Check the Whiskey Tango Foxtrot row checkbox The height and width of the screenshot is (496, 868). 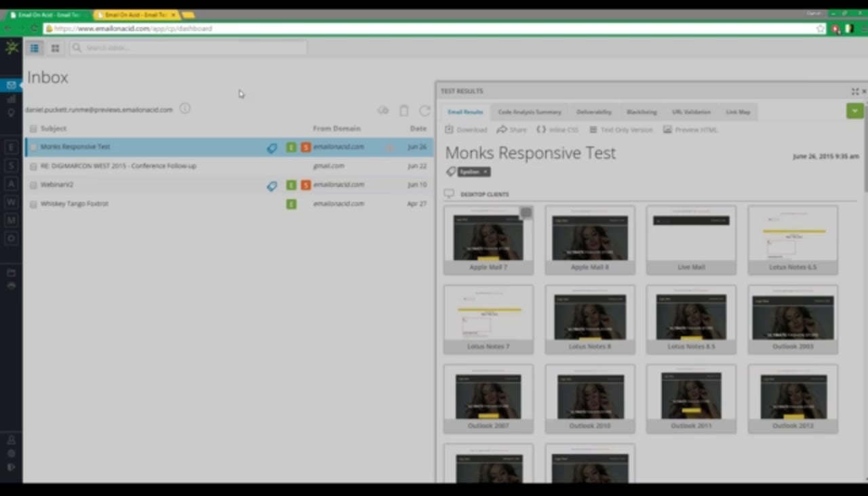click(33, 204)
